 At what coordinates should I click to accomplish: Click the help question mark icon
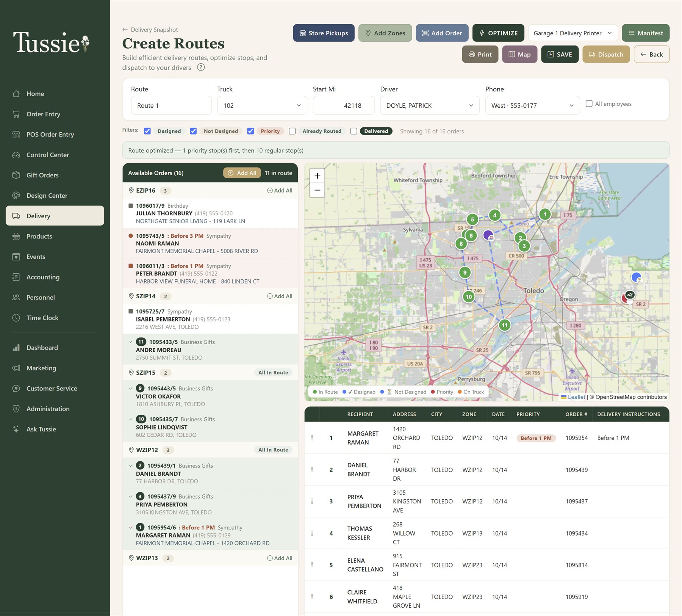tap(201, 67)
